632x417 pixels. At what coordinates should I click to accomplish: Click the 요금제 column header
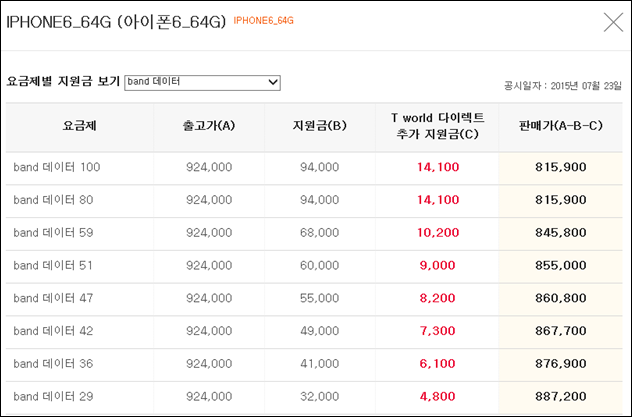79,126
